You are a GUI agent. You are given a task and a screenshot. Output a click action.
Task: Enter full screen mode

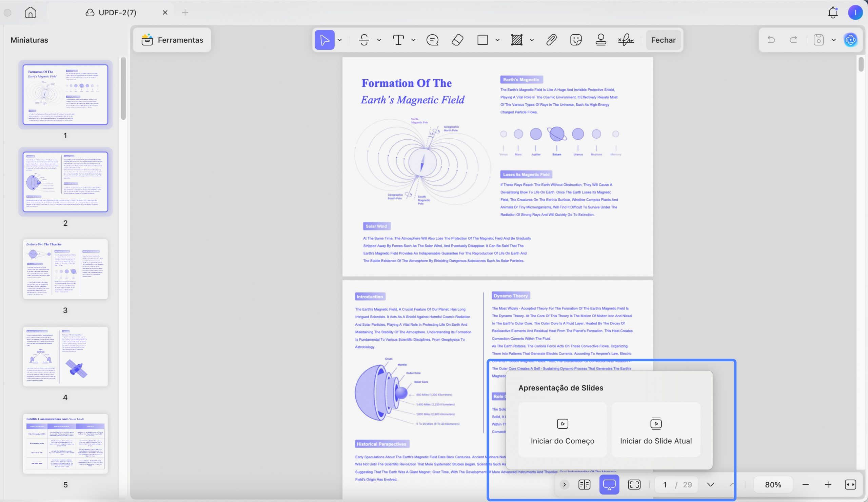click(x=634, y=484)
